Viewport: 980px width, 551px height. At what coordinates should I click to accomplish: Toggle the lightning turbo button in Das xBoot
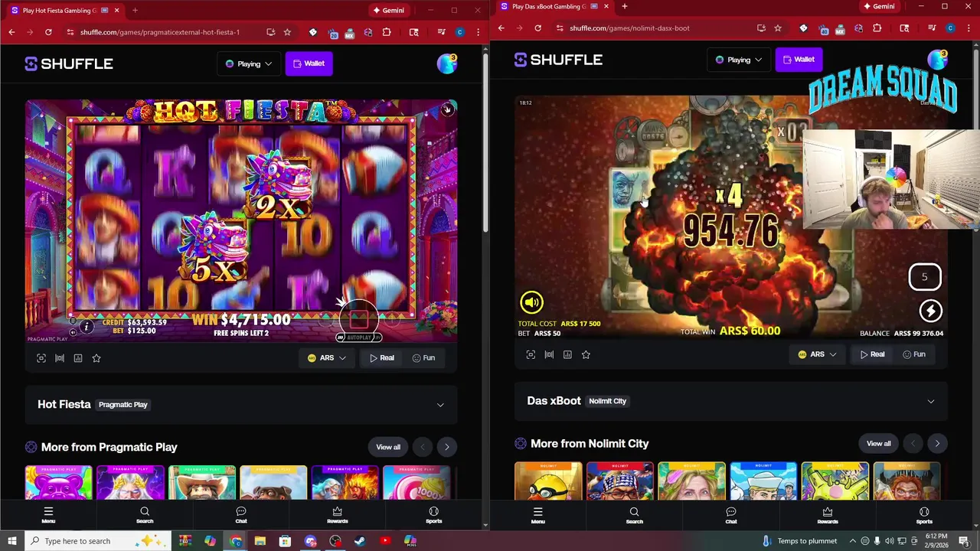pos(930,311)
